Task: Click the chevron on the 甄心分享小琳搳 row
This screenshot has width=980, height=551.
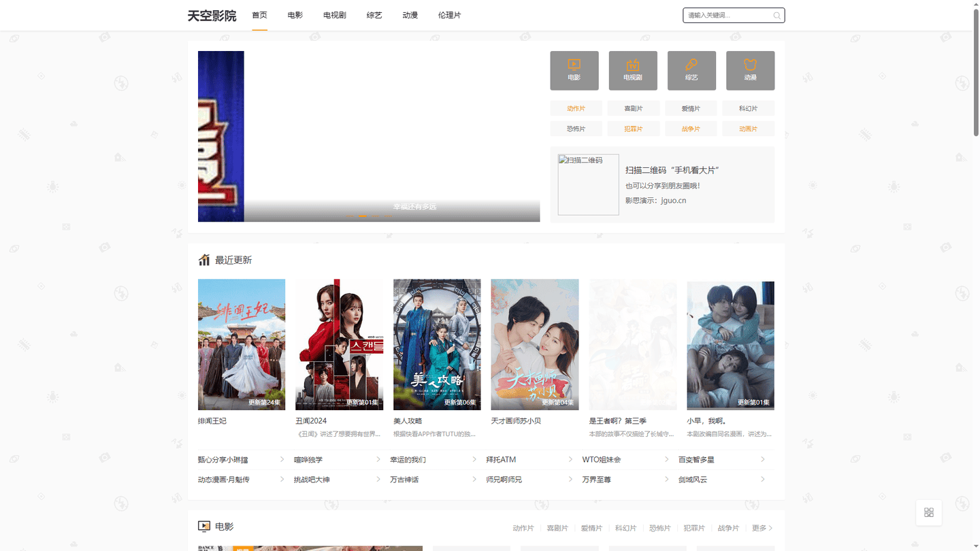Action: pyautogui.click(x=282, y=459)
